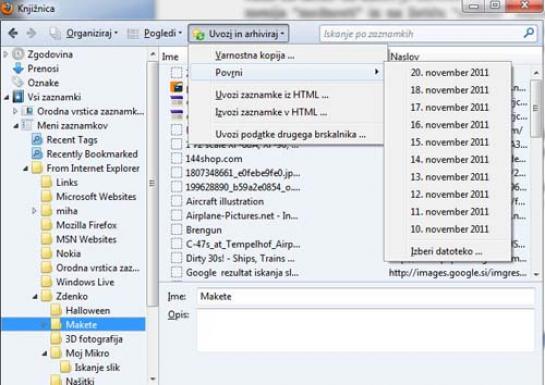The height and width of the screenshot is (385, 545).
Task: Collapse the Vsi zaznamki tree node
Action: 7,97
